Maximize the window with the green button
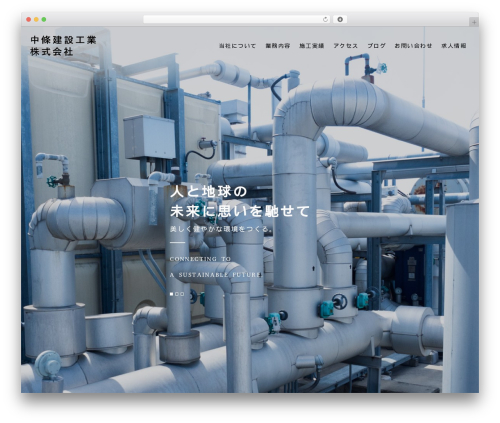 44,20
